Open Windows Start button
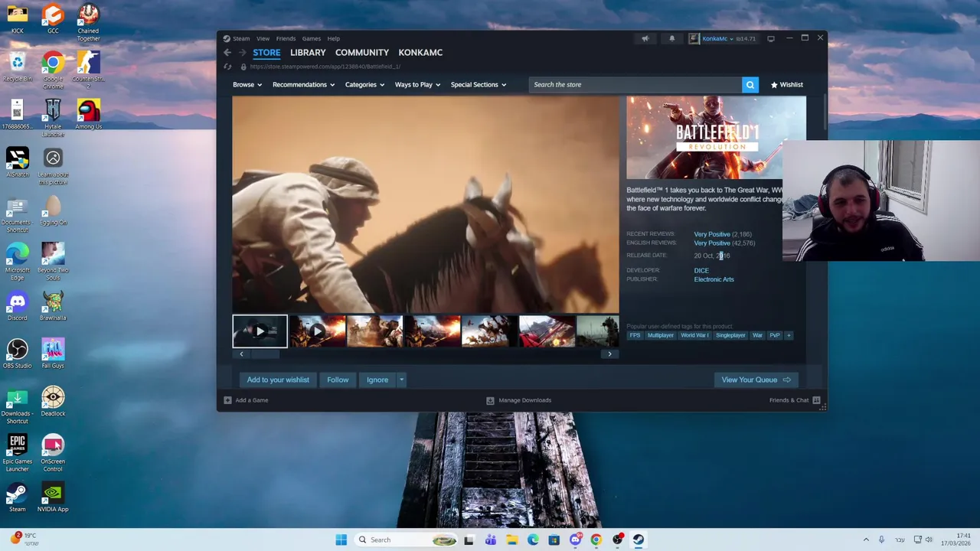The width and height of the screenshot is (980, 551). (341, 540)
